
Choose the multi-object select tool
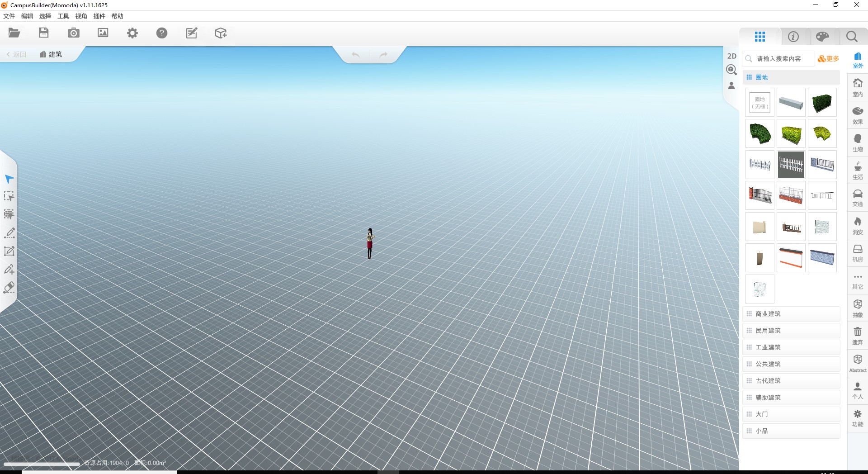point(9,214)
